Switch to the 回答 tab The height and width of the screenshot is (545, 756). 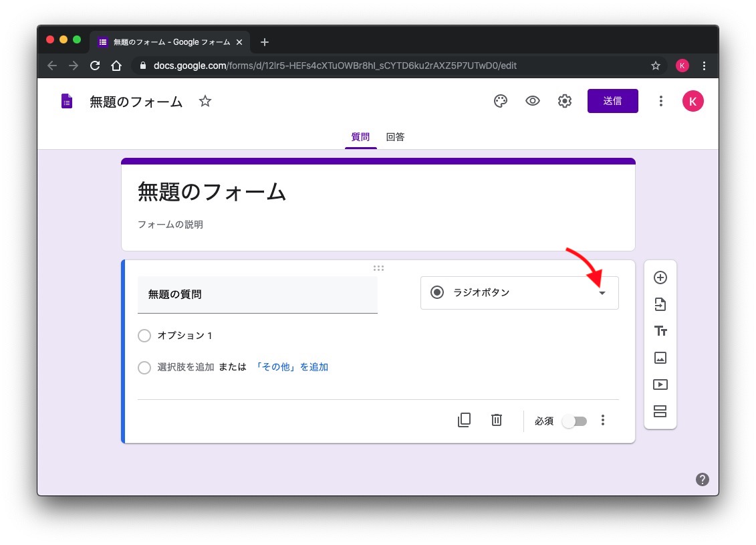tap(395, 137)
